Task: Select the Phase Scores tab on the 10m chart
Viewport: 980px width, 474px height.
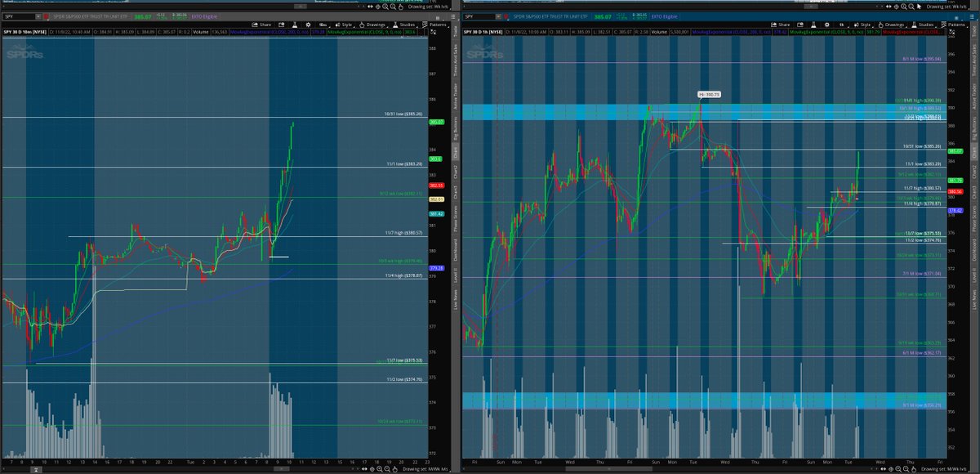Action: [x=455, y=217]
